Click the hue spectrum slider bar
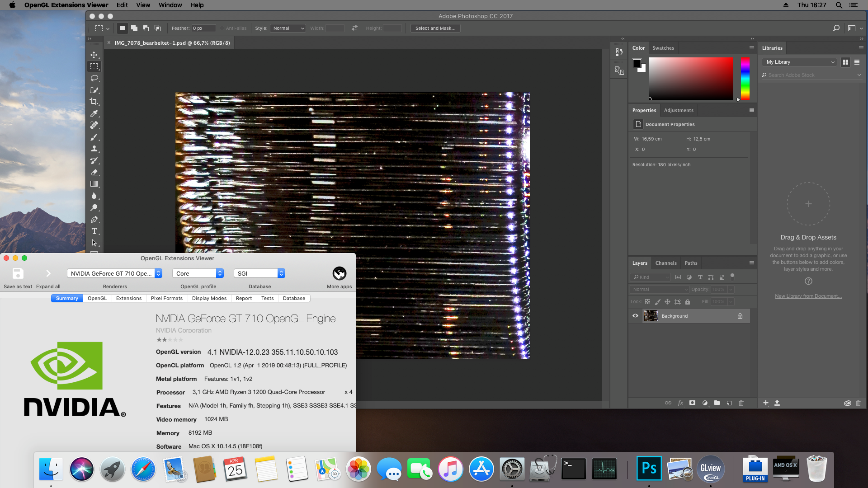The width and height of the screenshot is (868, 488). 745,79
